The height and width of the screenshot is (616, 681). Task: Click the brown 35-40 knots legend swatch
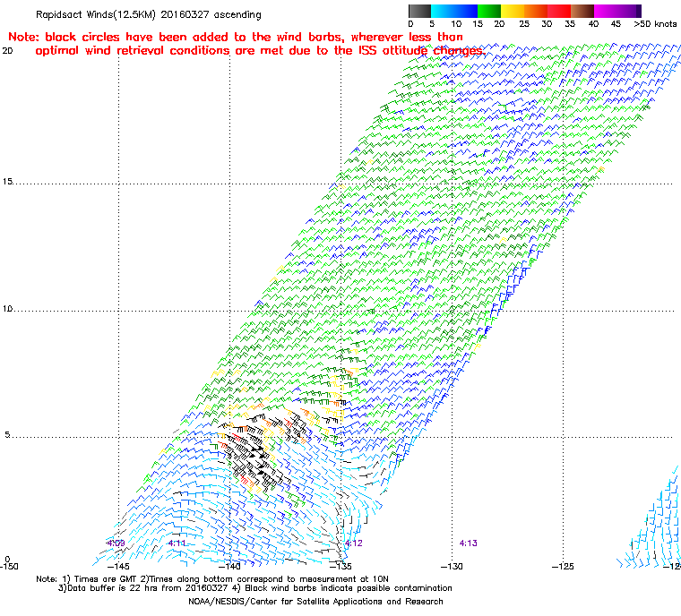[x=582, y=11]
